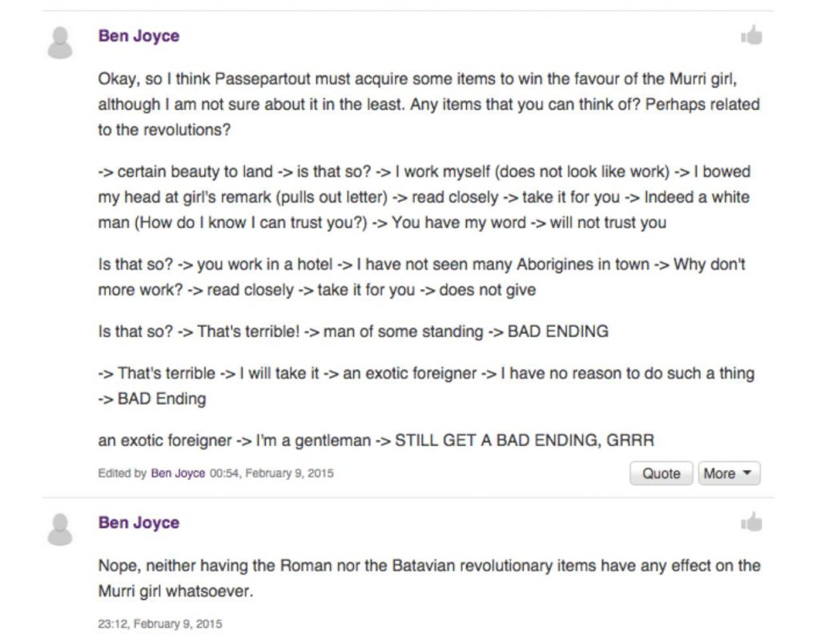This screenshot has width=820, height=644.
Task: Click the reply starting "Nope, neither having the Roman"
Action: [428, 580]
